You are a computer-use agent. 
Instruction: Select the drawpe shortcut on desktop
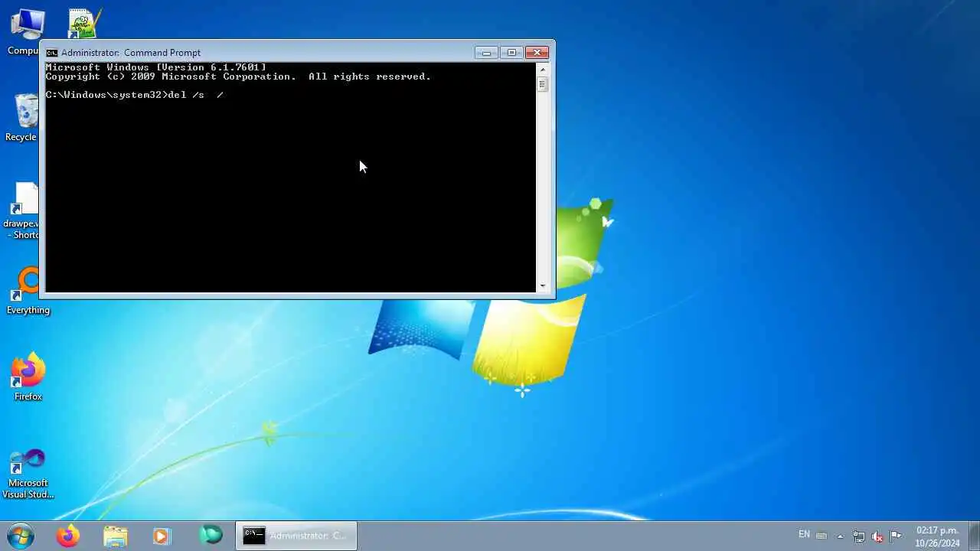23,210
